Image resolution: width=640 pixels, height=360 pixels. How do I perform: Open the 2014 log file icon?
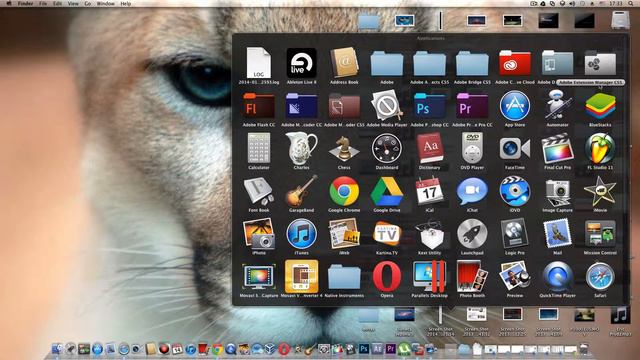click(259, 63)
